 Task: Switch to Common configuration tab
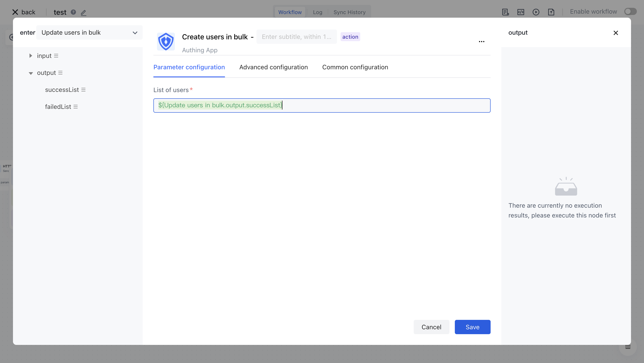pos(355,67)
